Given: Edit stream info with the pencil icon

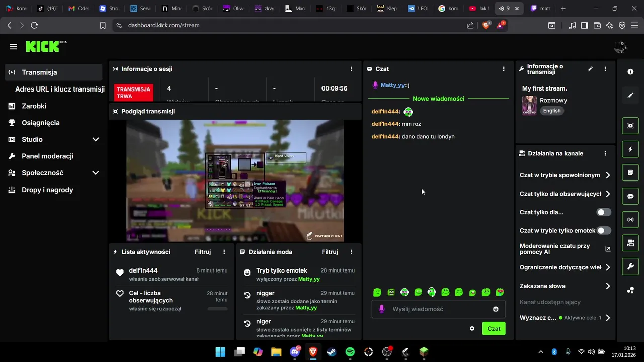Looking at the screenshot, I should coord(590,69).
